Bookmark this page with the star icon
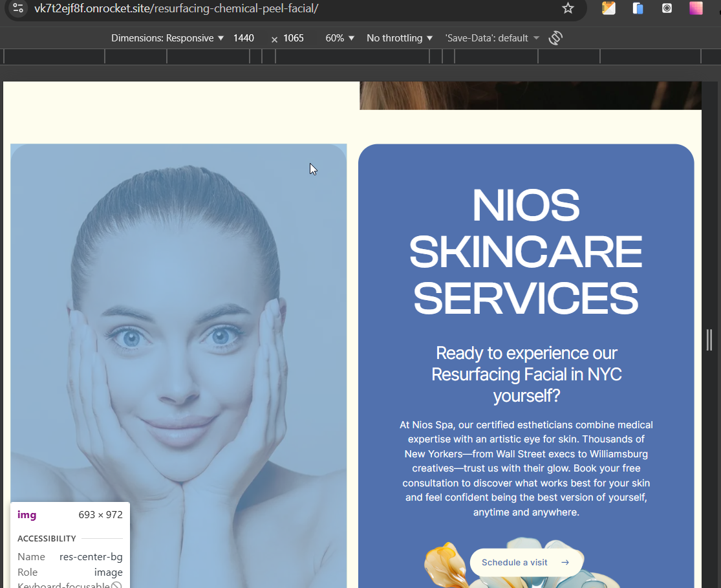 pos(568,8)
